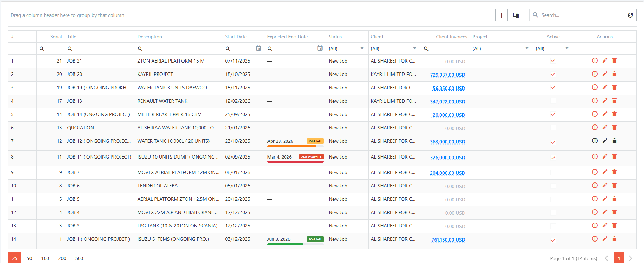This screenshot has height=263, width=644.
Task: Toggle Active checkbox for JOB 11 row
Action: [x=553, y=158]
